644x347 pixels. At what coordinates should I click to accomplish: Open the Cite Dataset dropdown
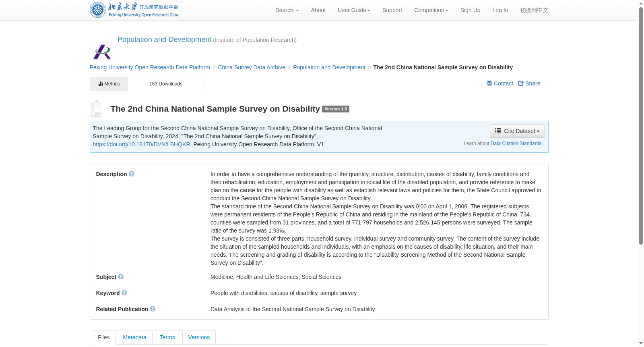tap(517, 131)
